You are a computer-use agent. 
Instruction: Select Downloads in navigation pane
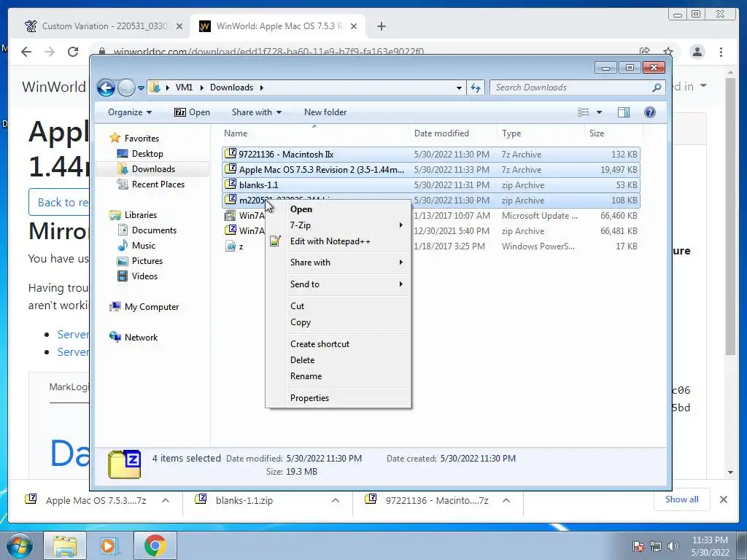[x=153, y=169]
